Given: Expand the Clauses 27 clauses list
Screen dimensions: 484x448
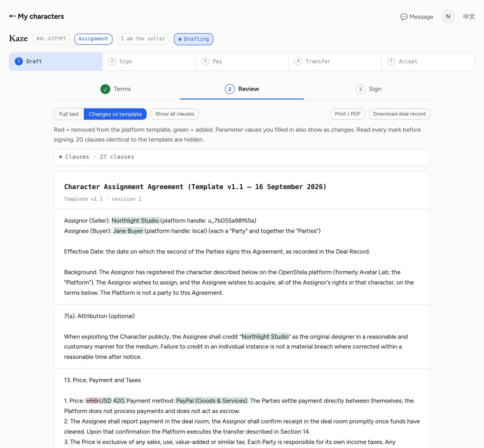Looking at the screenshot, I should click(x=242, y=157).
